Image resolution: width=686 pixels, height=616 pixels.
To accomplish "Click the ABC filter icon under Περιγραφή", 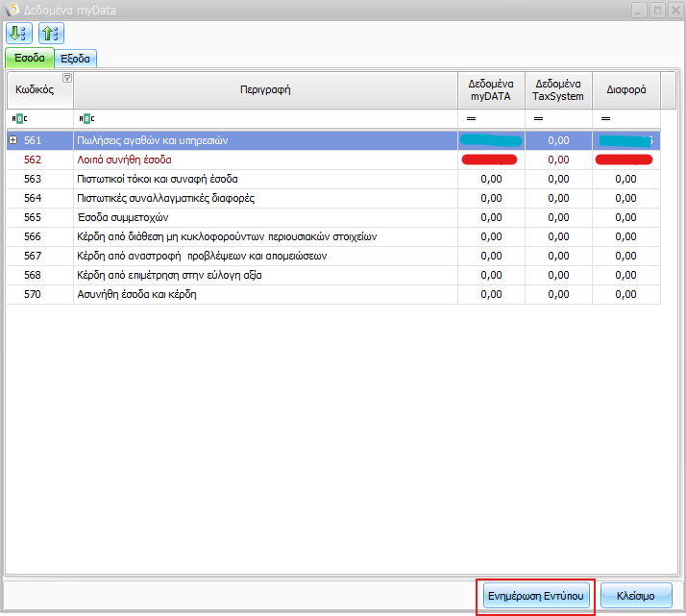I will coord(86,118).
